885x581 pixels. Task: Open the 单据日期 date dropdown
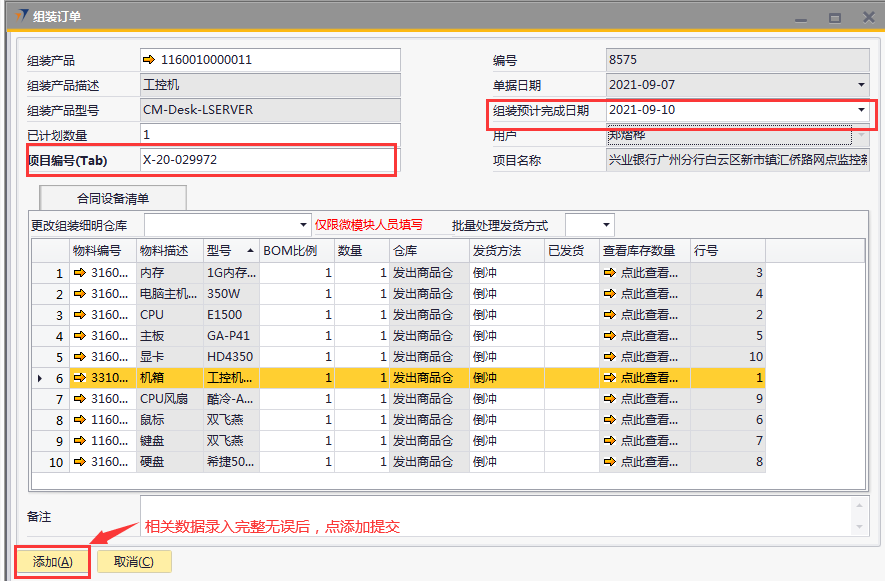pyautogui.click(x=861, y=85)
